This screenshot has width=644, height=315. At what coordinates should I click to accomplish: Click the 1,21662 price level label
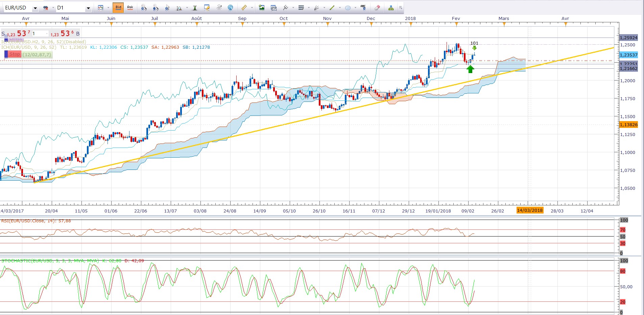[x=628, y=68]
